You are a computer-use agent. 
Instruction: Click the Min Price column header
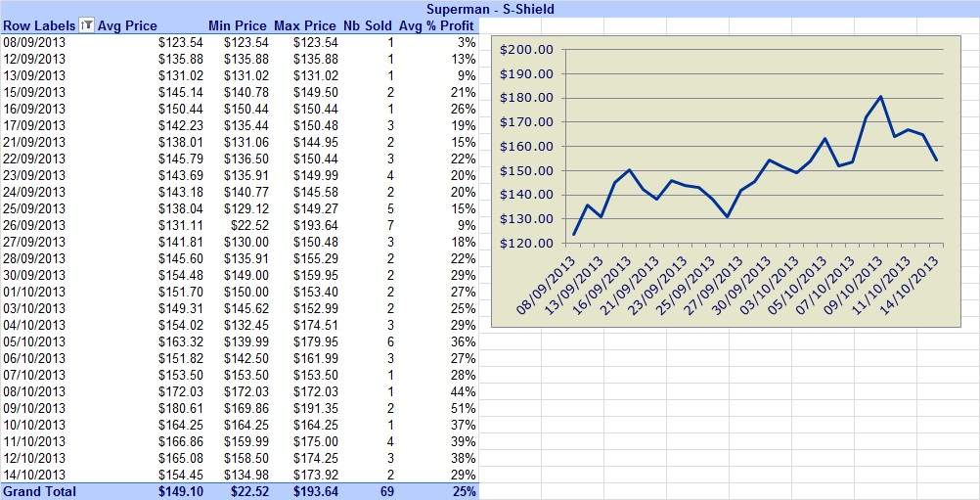[x=238, y=25]
